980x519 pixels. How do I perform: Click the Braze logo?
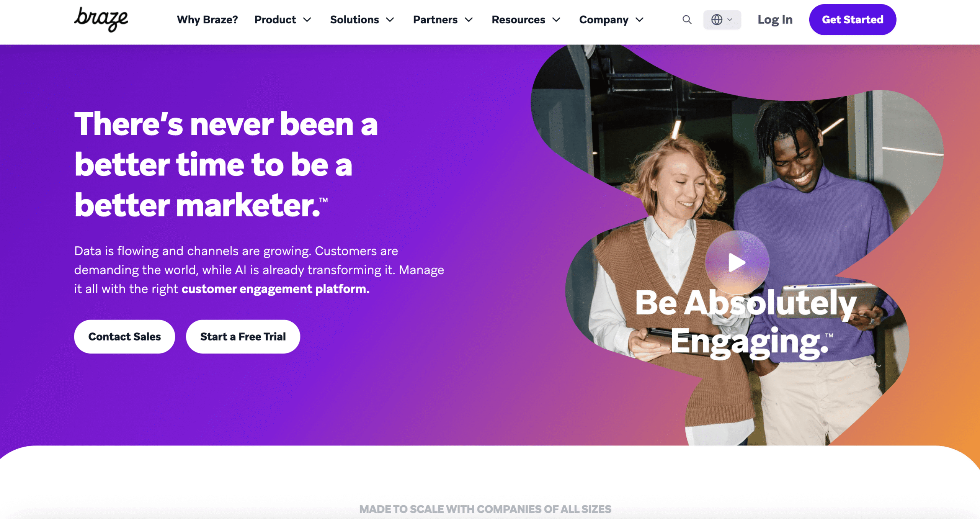(102, 19)
